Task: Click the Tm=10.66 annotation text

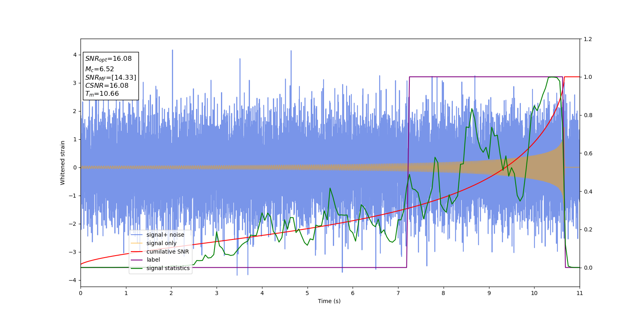Action: (x=102, y=94)
